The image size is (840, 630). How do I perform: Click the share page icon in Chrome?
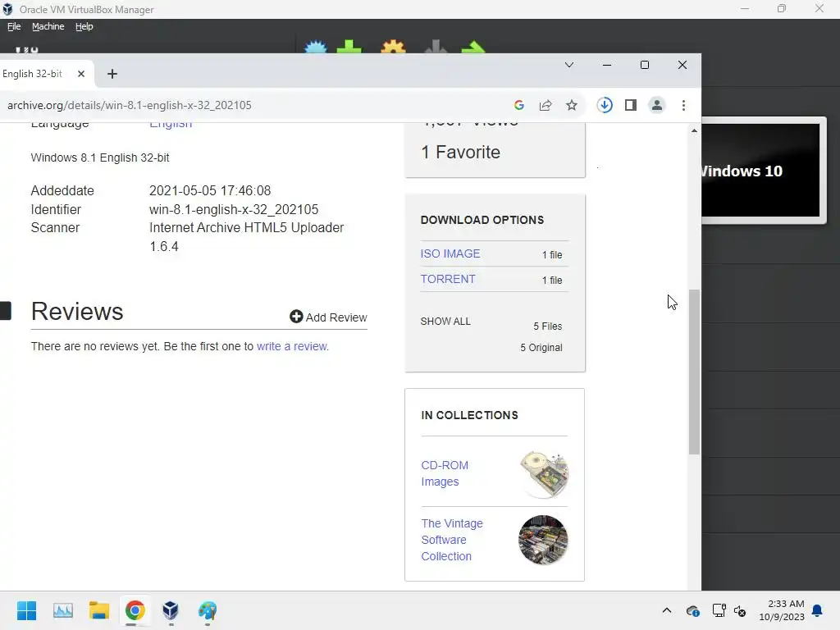[x=546, y=106]
